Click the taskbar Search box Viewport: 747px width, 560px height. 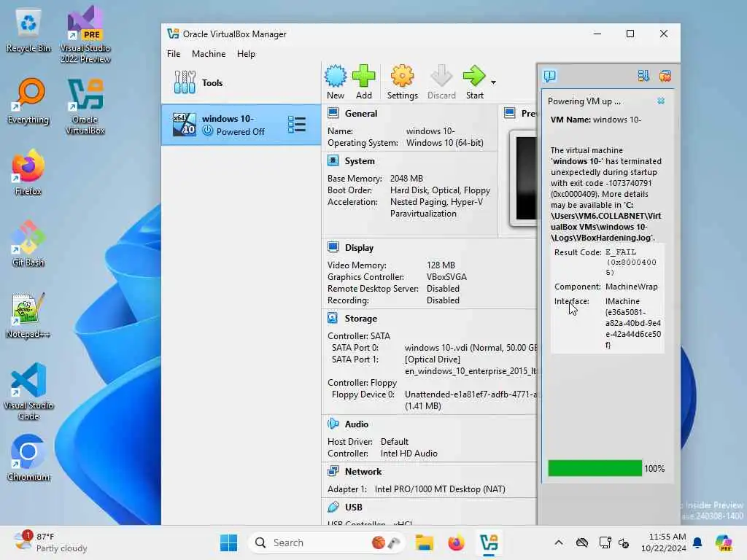pyautogui.click(x=326, y=542)
